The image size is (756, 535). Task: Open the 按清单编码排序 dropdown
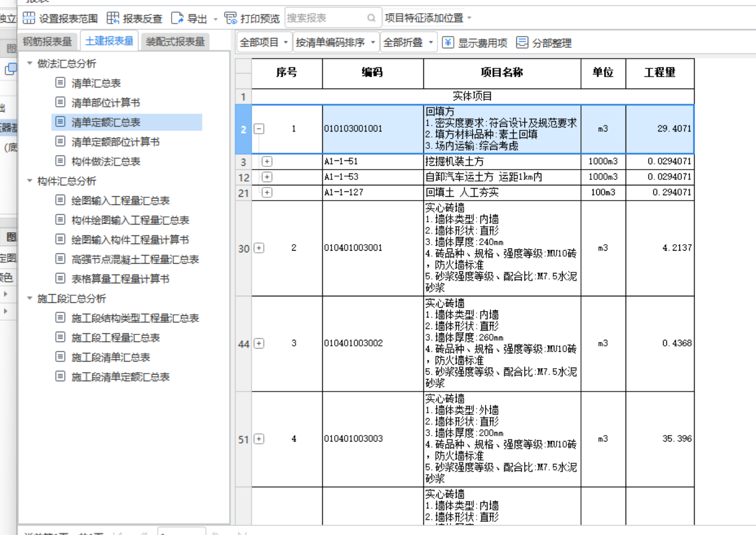(x=335, y=42)
